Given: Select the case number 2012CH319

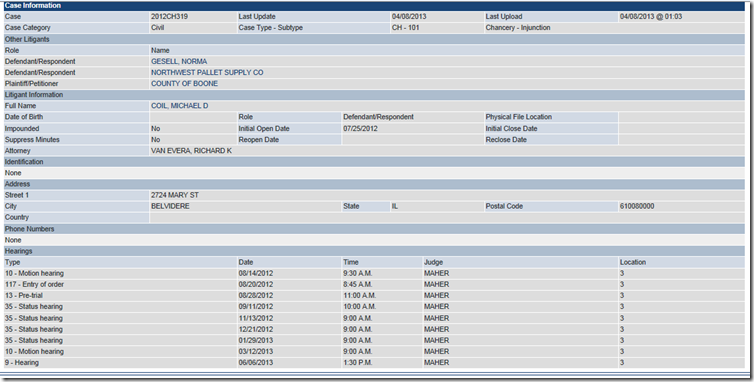Looking at the screenshot, I should click(169, 17).
